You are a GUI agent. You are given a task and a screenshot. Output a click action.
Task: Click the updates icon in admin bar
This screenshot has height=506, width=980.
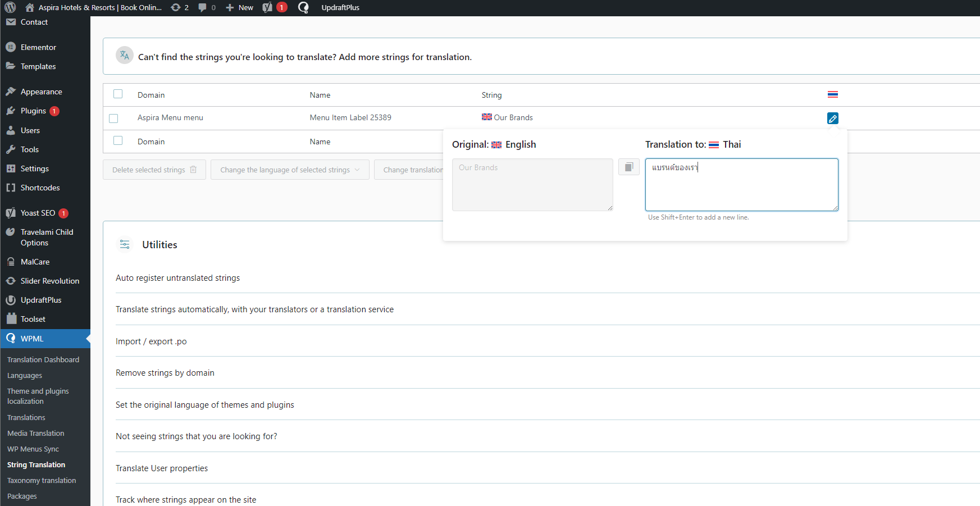(179, 7)
